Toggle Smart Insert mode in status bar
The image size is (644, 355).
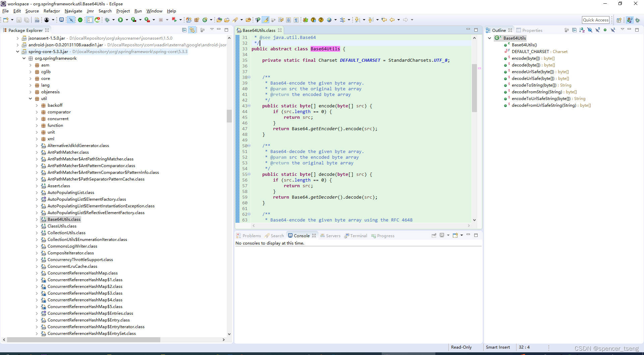click(498, 347)
